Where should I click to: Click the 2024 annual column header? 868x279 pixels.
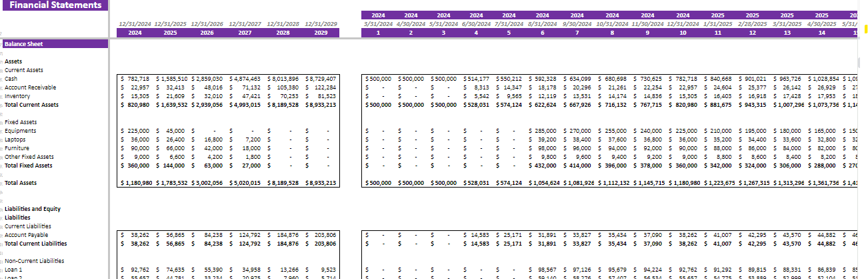135,33
